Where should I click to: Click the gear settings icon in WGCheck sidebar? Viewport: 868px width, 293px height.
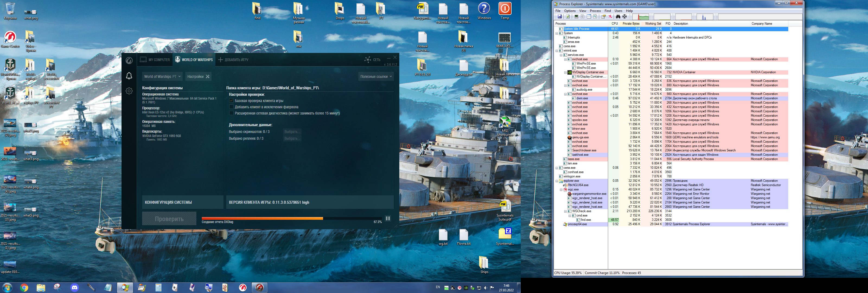[x=129, y=91]
